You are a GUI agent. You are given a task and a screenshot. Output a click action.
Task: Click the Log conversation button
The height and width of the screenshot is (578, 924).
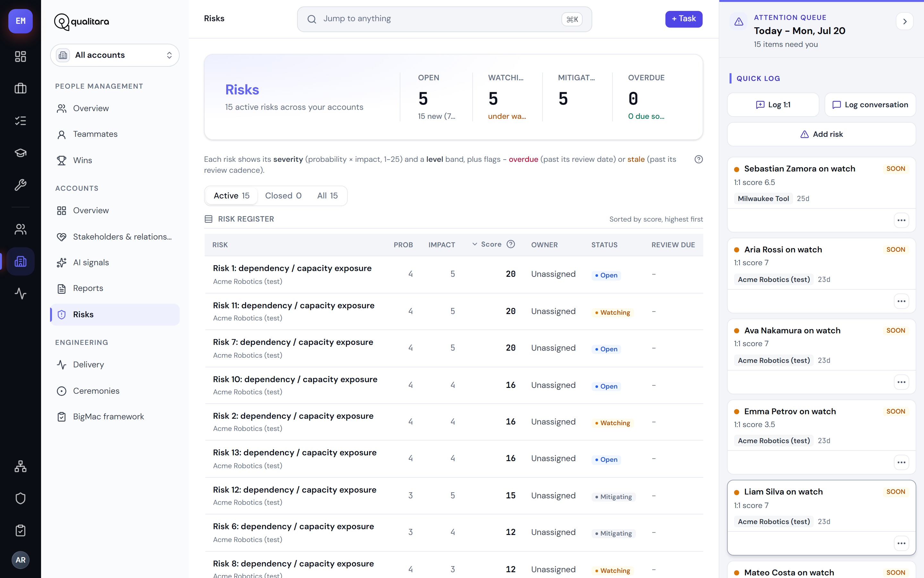click(x=870, y=105)
